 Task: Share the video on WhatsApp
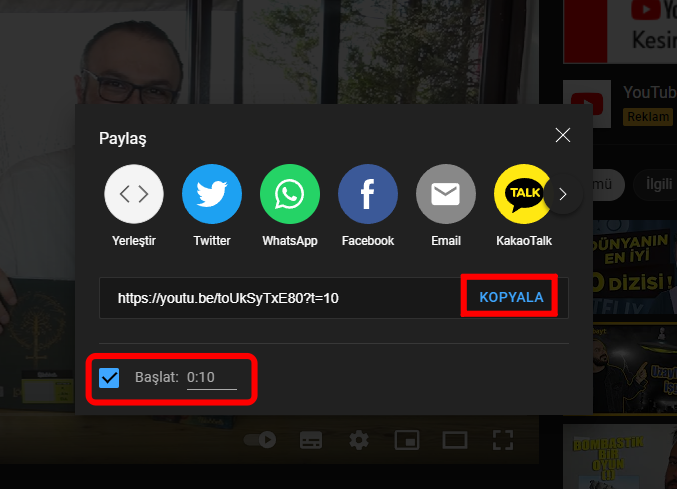click(x=289, y=194)
